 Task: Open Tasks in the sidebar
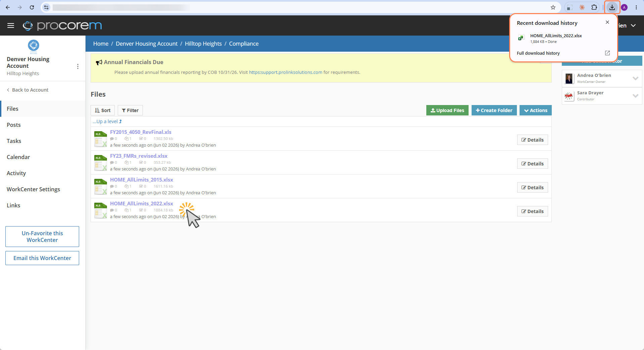coord(43,141)
